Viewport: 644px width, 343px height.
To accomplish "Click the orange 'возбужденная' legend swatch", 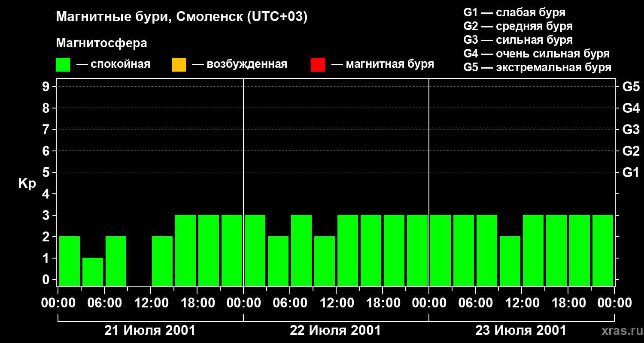I will pos(179,65).
